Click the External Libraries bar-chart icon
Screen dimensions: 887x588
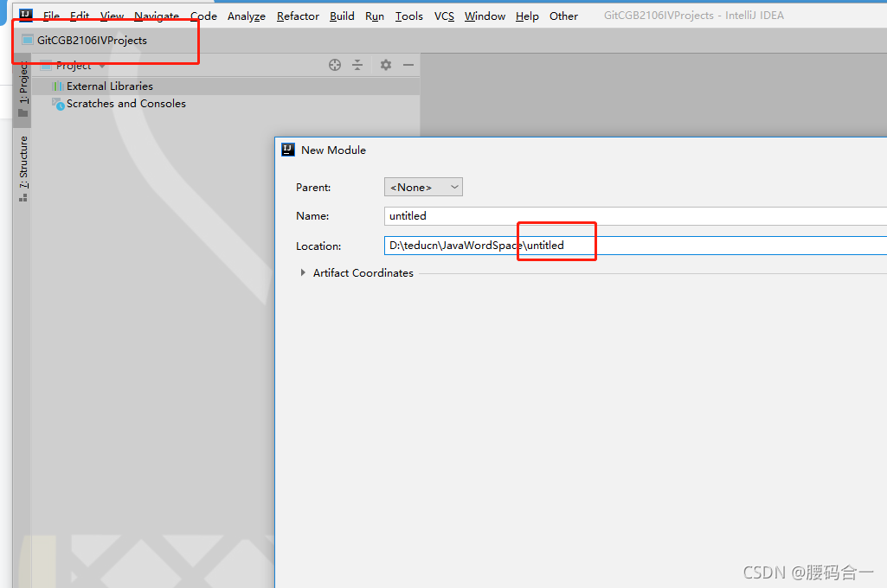57,86
